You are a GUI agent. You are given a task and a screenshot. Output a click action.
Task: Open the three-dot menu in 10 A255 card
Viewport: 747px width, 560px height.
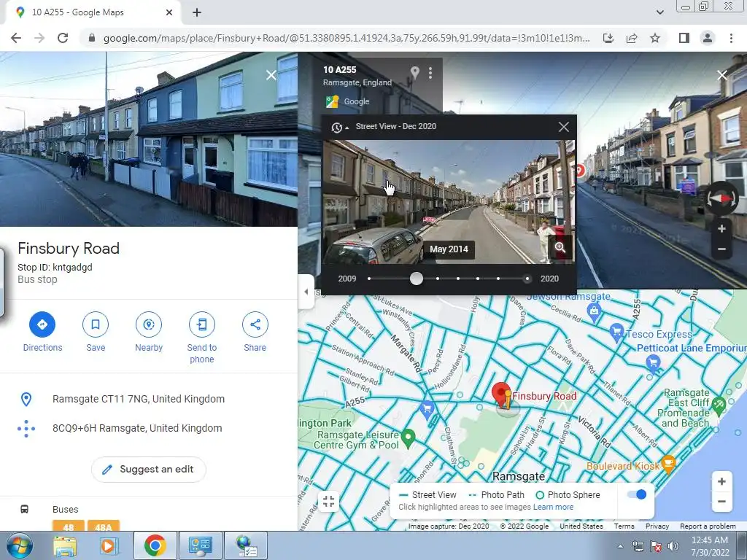430,73
